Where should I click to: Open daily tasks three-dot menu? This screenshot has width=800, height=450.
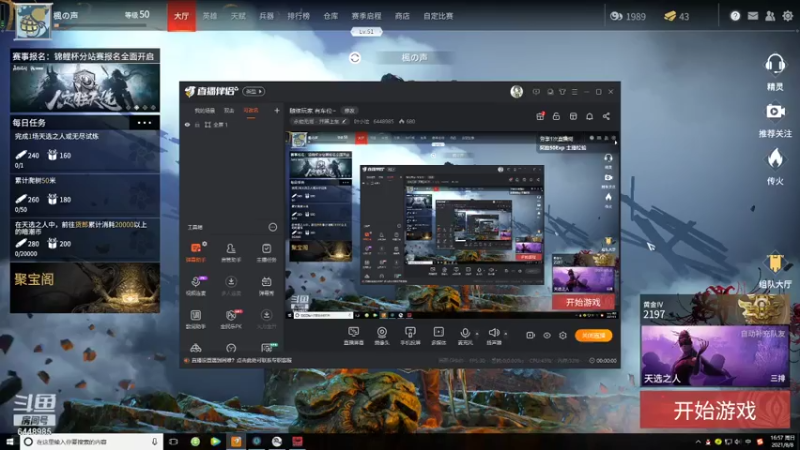pos(144,122)
